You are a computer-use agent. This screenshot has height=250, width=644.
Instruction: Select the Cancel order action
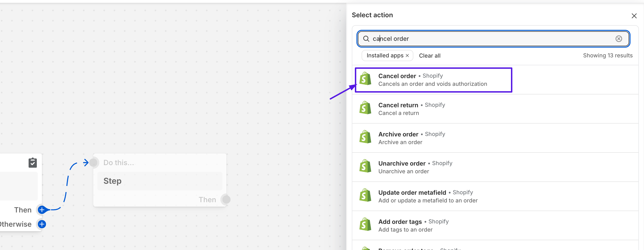point(495,80)
